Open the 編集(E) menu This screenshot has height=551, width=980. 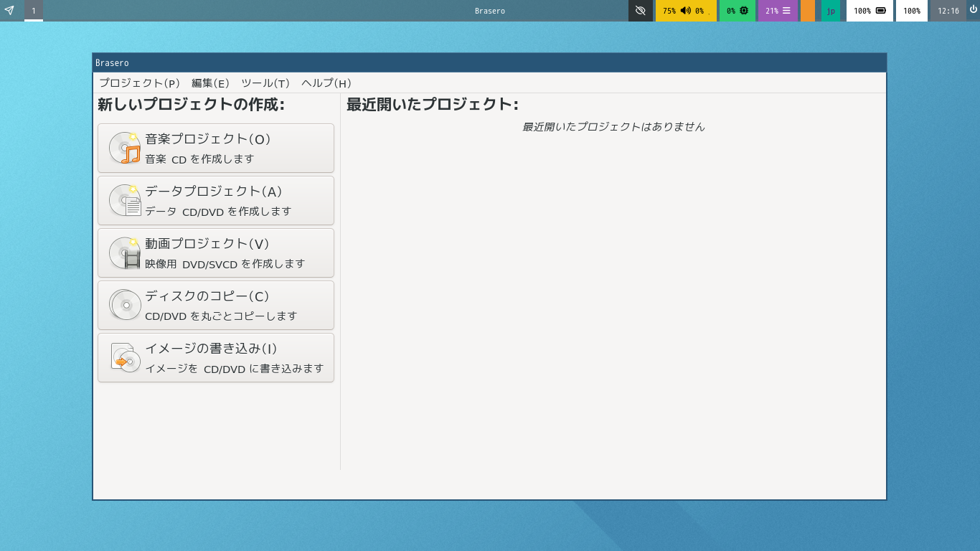tap(210, 83)
